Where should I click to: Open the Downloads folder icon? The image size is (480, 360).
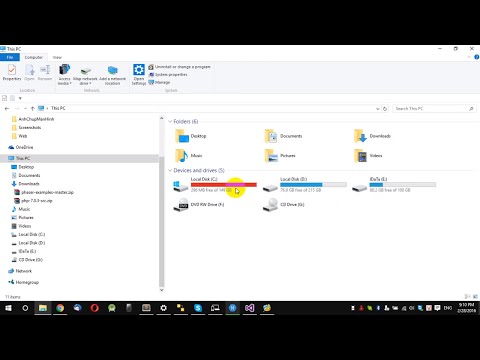(x=360, y=136)
